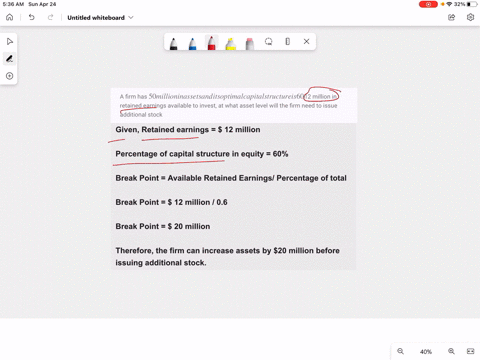Click the 40% zoom level

click(426, 352)
